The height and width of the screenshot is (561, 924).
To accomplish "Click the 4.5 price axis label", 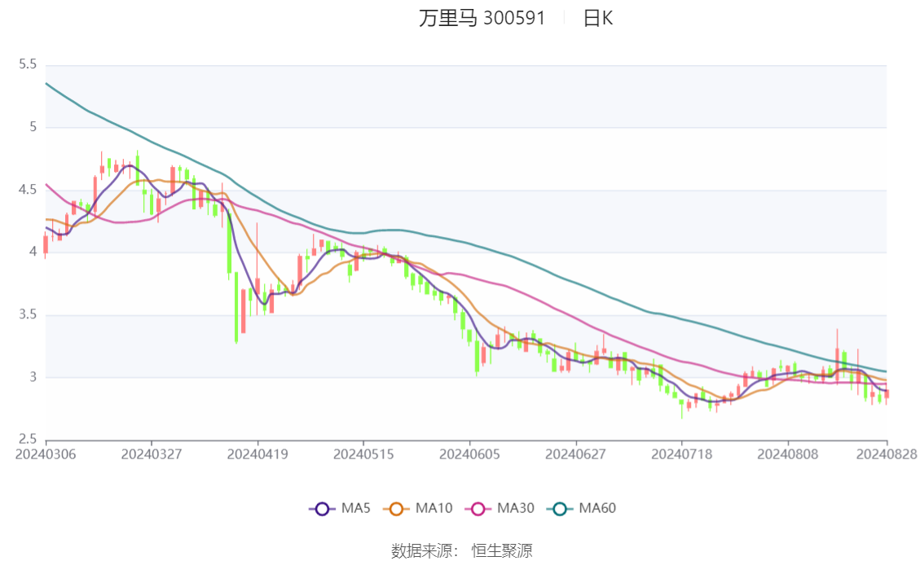I will [28, 190].
